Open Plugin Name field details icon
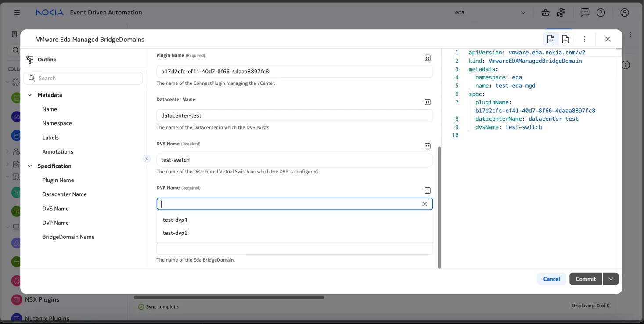 [428, 58]
